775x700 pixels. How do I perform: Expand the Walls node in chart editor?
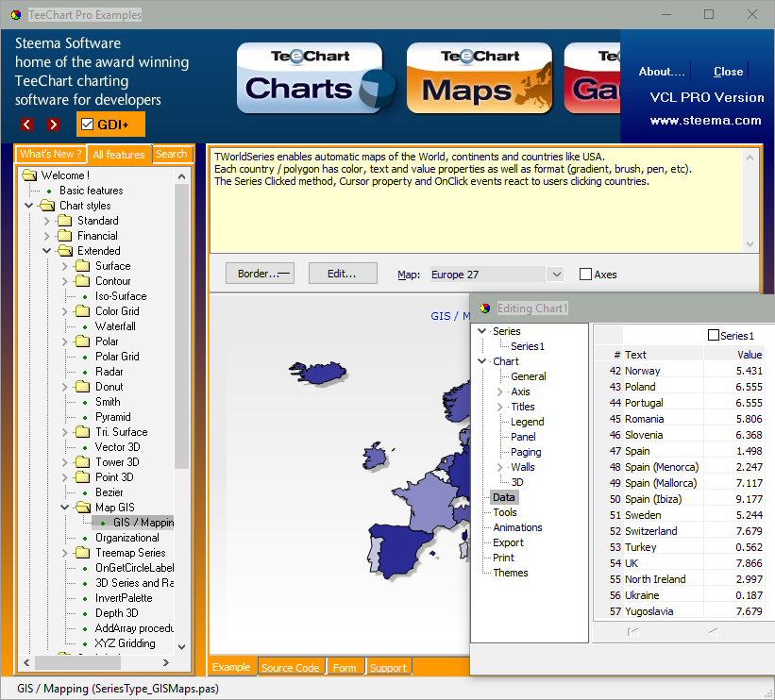click(500, 467)
